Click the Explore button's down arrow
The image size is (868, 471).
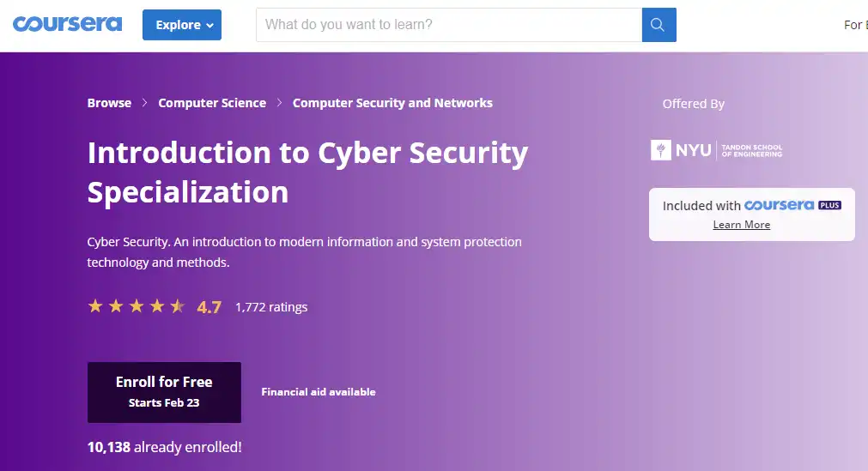coord(209,26)
